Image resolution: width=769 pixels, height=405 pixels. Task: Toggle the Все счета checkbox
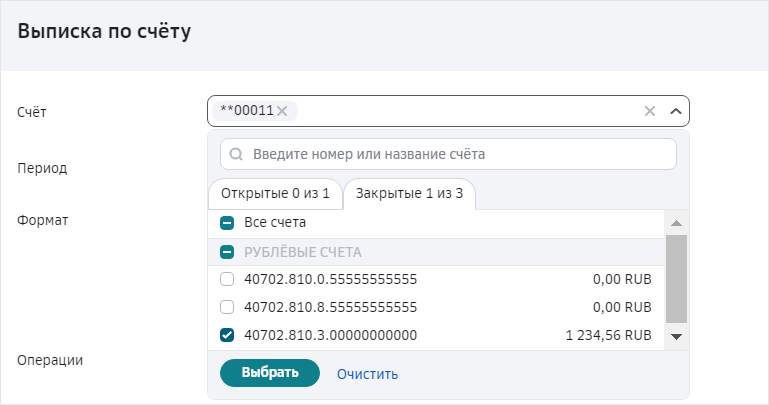[227, 223]
